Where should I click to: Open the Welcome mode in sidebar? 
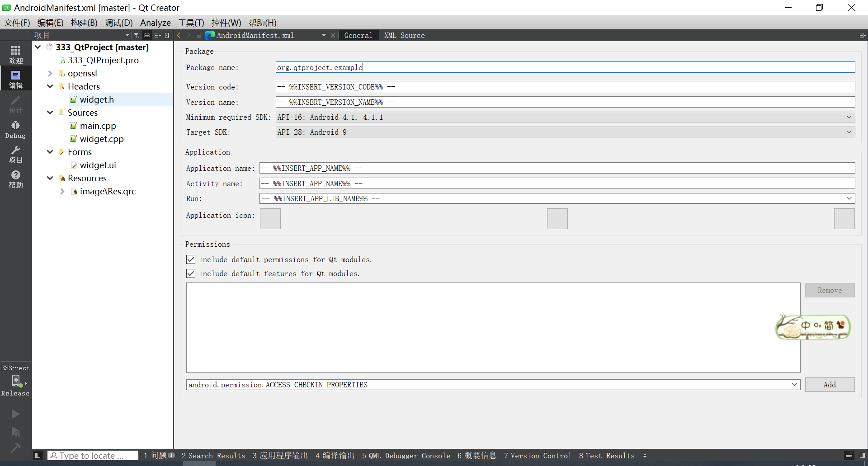pyautogui.click(x=16, y=54)
